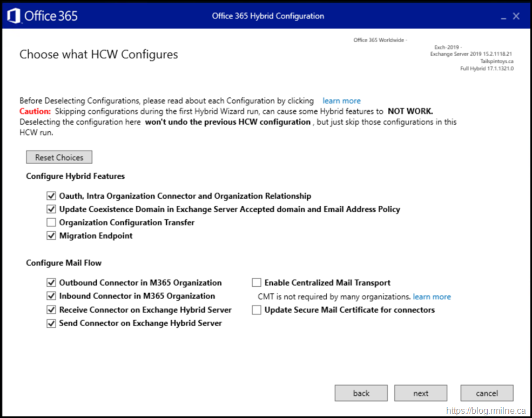Open learn more link next to CMT

[x=432, y=296]
